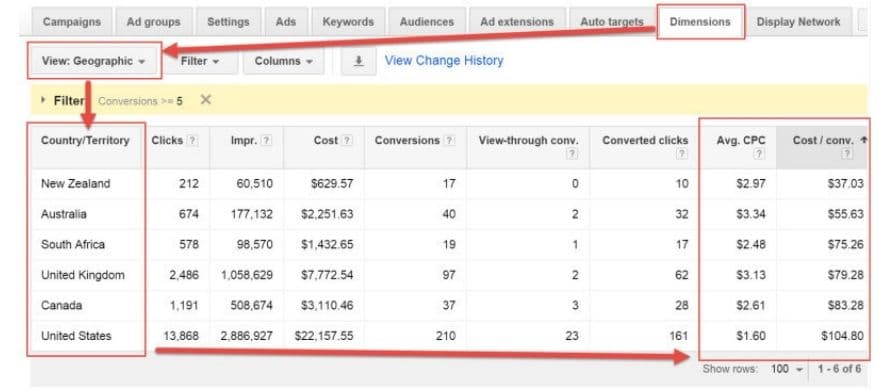The image size is (890, 390).
Task: Switch to the Ad groups tab
Action: tap(154, 22)
